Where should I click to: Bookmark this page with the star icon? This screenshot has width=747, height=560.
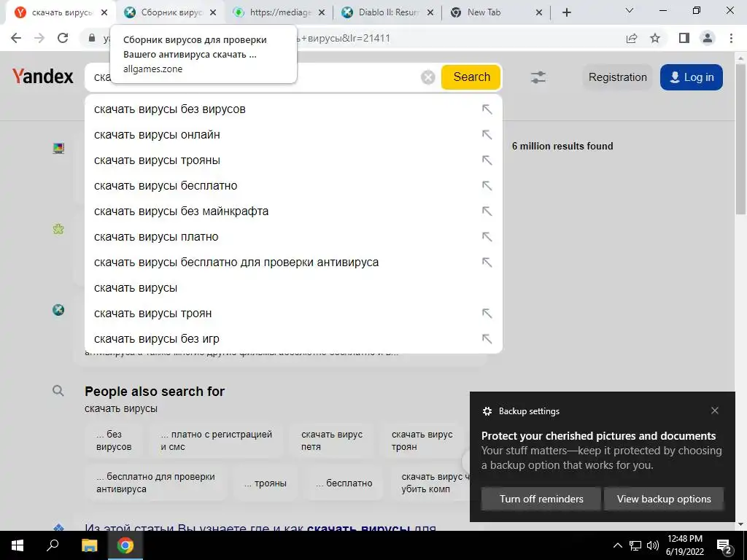pyautogui.click(x=655, y=38)
